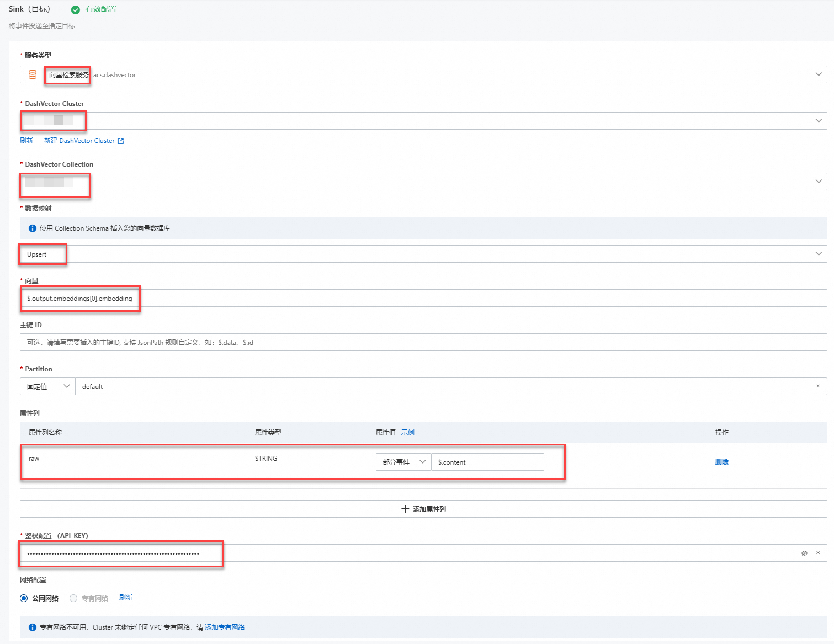Click the 向量检索服务 service name text
This screenshot has height=644, width=834.
69,75
